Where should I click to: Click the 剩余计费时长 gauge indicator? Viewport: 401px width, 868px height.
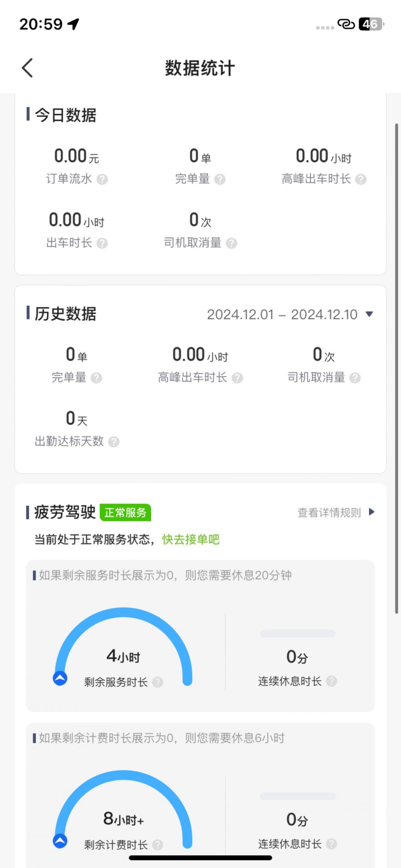60,841
